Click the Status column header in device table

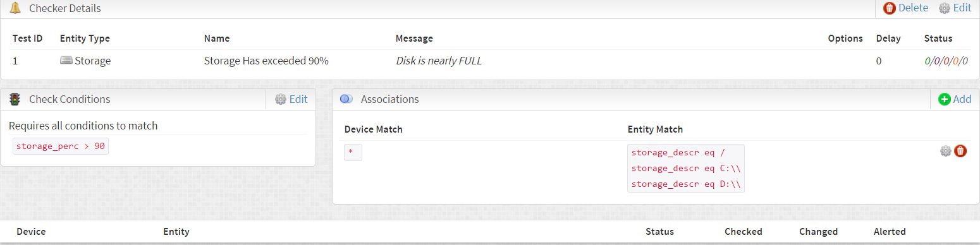pyautogui.click(x=659, y=232)
